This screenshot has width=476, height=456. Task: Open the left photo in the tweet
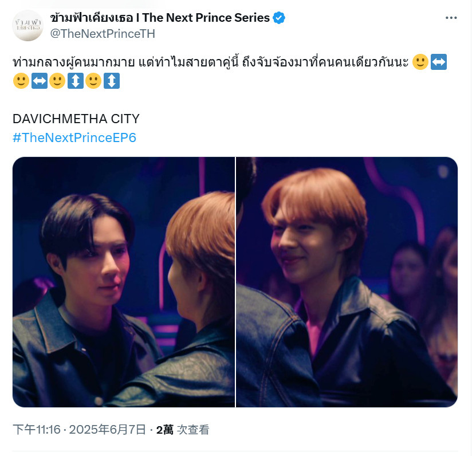coord(124,282)
